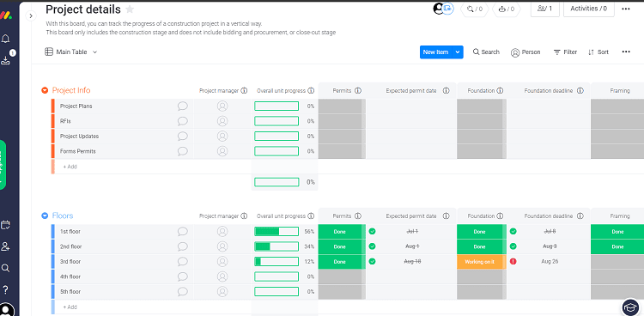The height and width of the screenshot is (316, 644).
Task: Open the Sort option
Action: pos(598,52)
